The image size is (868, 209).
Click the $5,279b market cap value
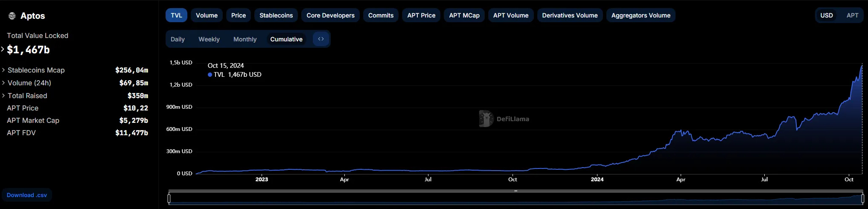(x=134, y=120)
